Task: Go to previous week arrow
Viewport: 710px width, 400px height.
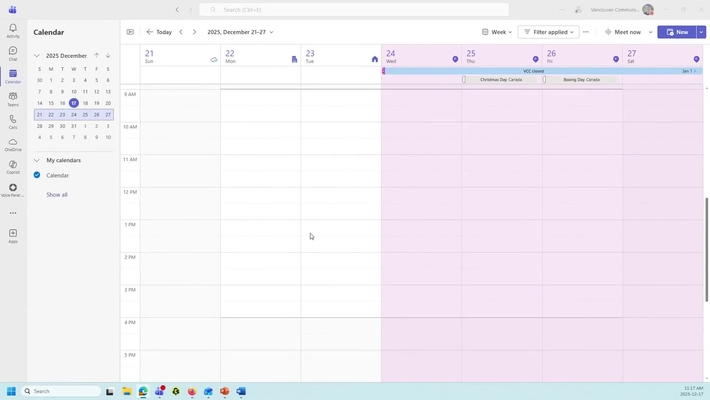Action: tap(181, 32)
